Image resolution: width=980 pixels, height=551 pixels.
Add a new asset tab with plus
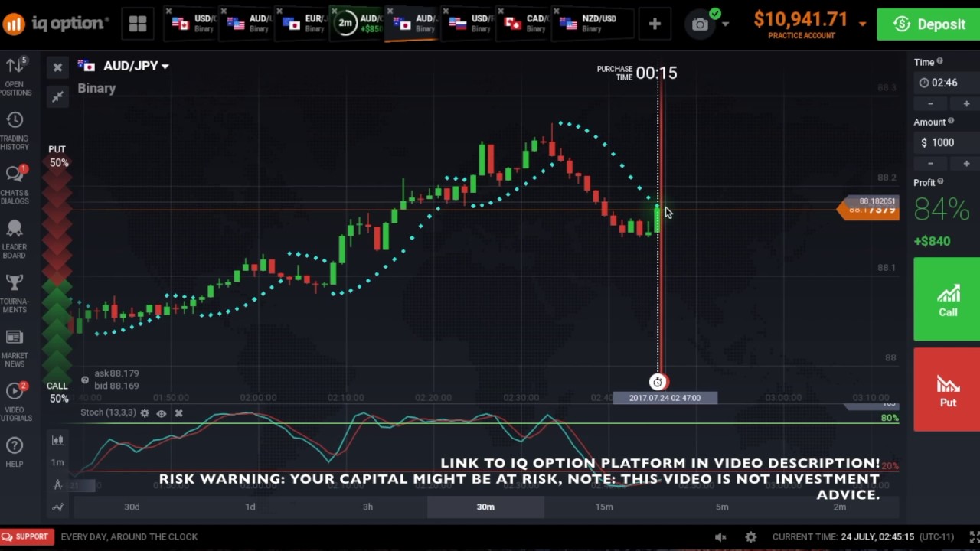[x=655, y=24]
